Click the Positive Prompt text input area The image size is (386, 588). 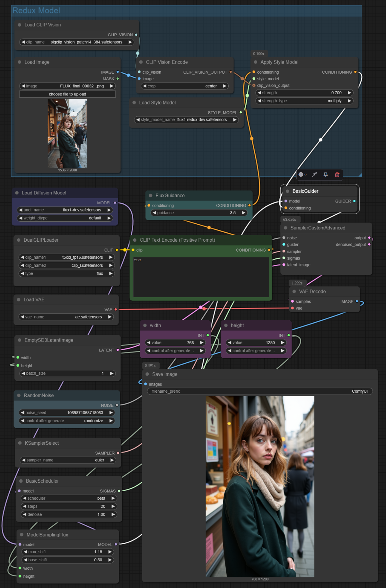click(201, 277)
